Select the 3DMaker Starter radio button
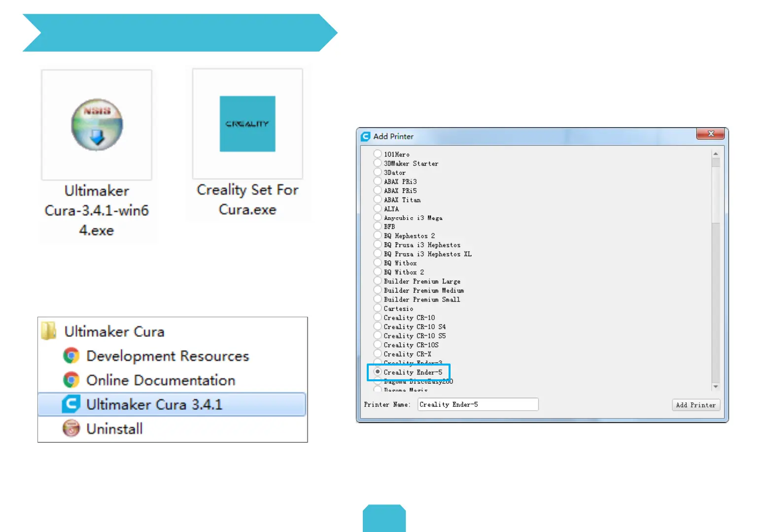The height and width of the screenshot is (532, 768). [378, 163]
